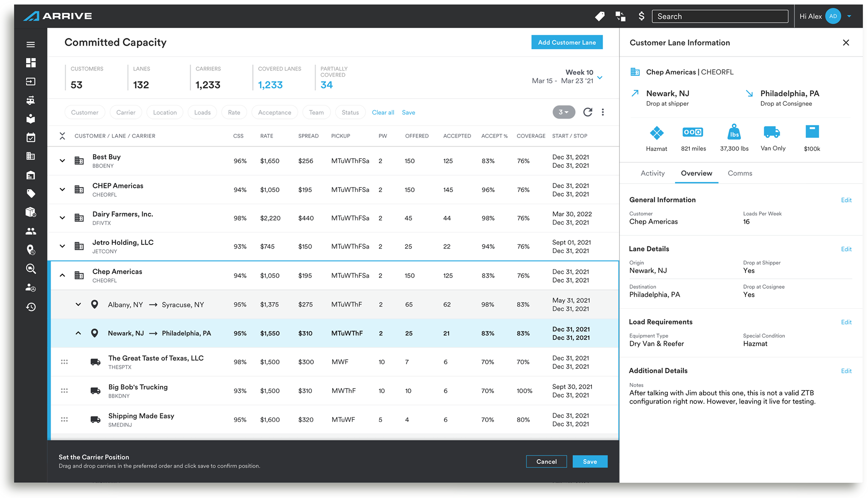Switch to the Activity tab
The width and height of the screenshot is (868, 498).
click(x=652, y=173)
